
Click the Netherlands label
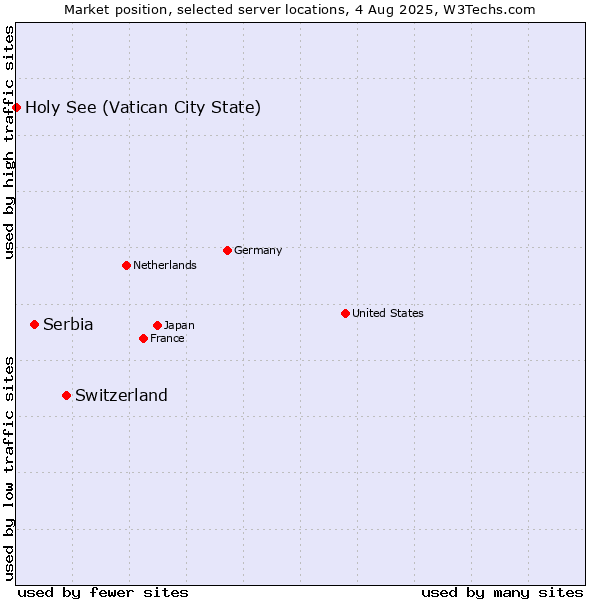[x=165, y=265]
